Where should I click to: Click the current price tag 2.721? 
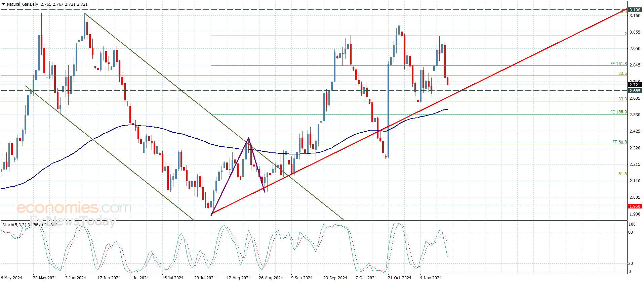click(x=635, y=85)
